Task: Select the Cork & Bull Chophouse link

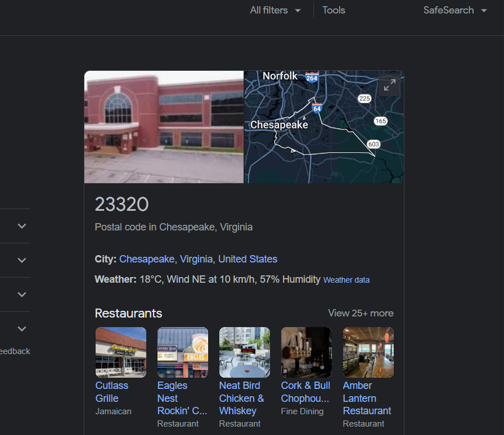Action: pos(305,392)
